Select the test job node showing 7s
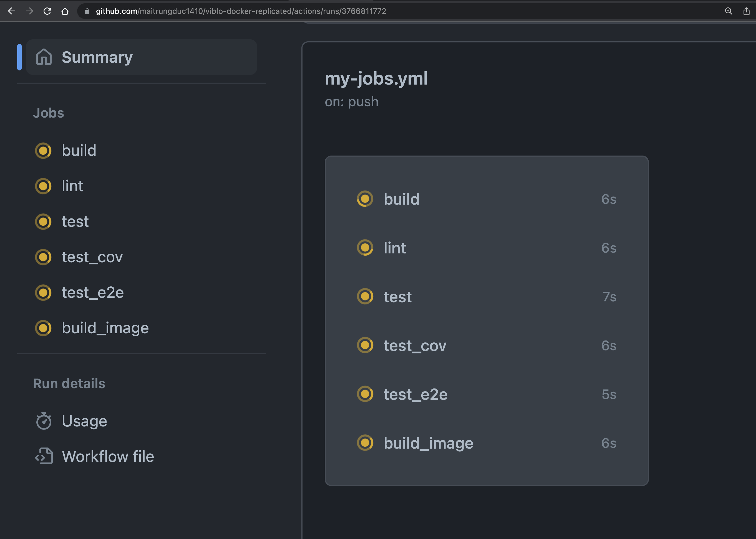The image size is (756, 539). point(397,296)
